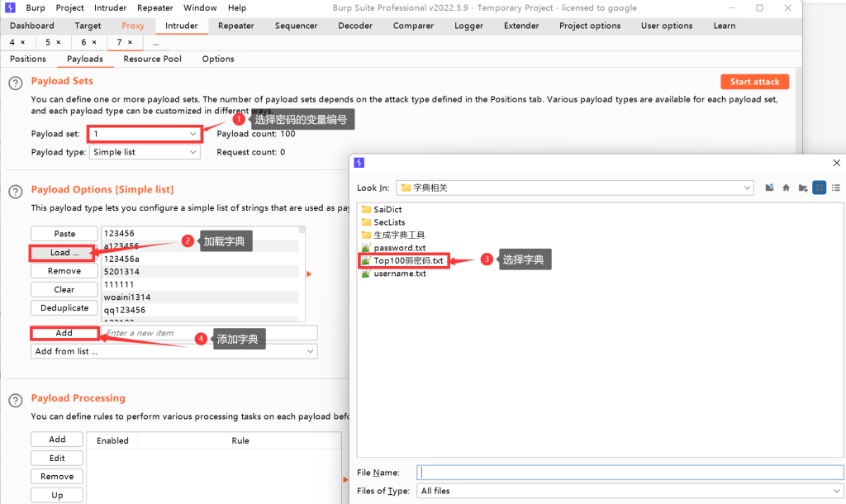Image resolution: width=846 pixels, height=504 pixels.
Task: Jump to home directory in file dialog
Action: [x=787, y=188]
